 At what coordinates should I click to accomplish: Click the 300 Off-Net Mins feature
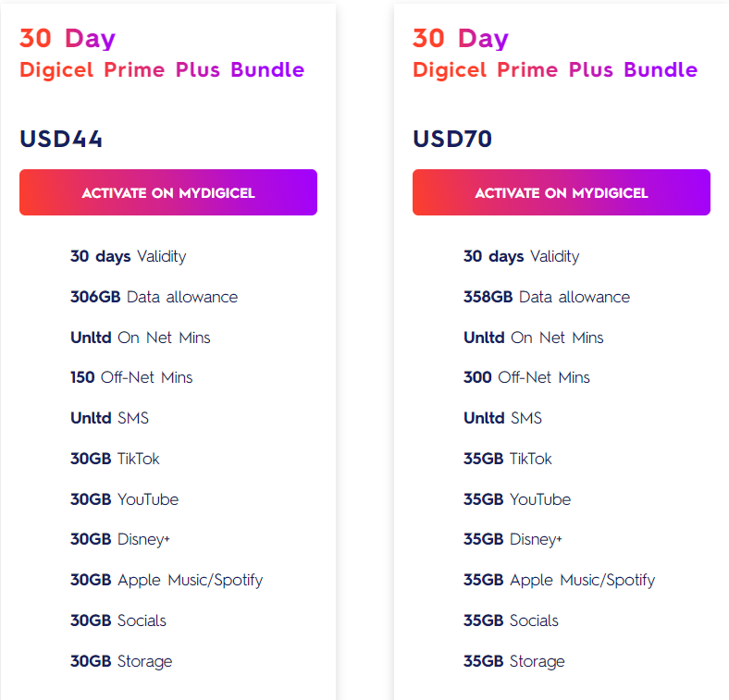pyautogui.click(x=526, y=377)
